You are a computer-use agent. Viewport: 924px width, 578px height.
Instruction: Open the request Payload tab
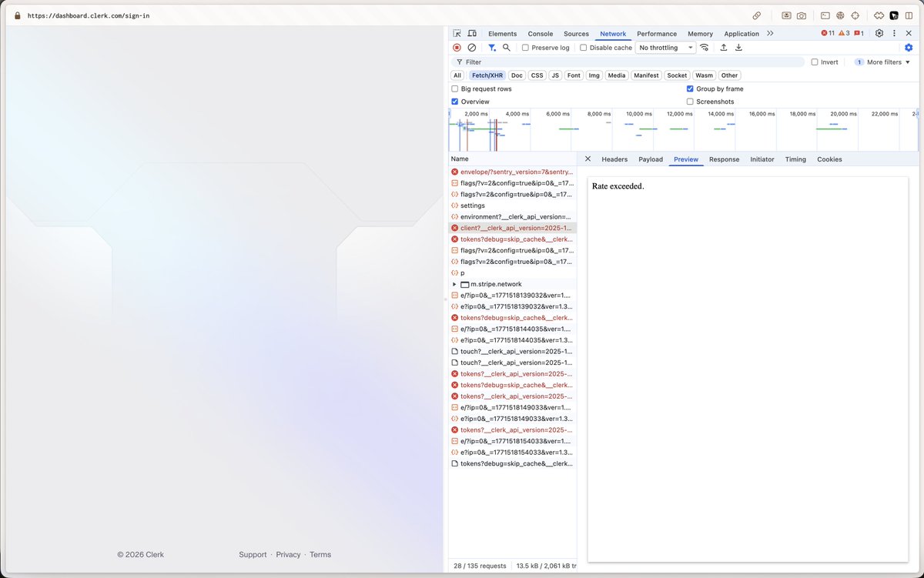coord(651,159)
